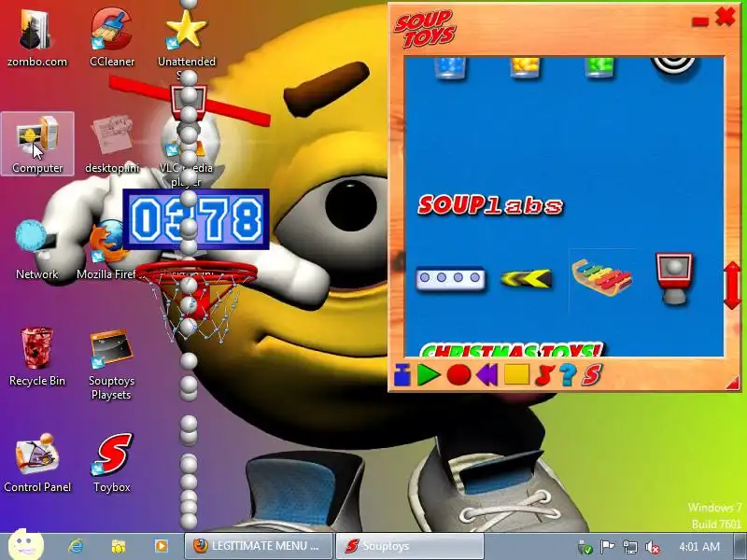This screenshot has width=747, height=560.
Task: Select the Computer desktop icon
Action: coord(37,144)
